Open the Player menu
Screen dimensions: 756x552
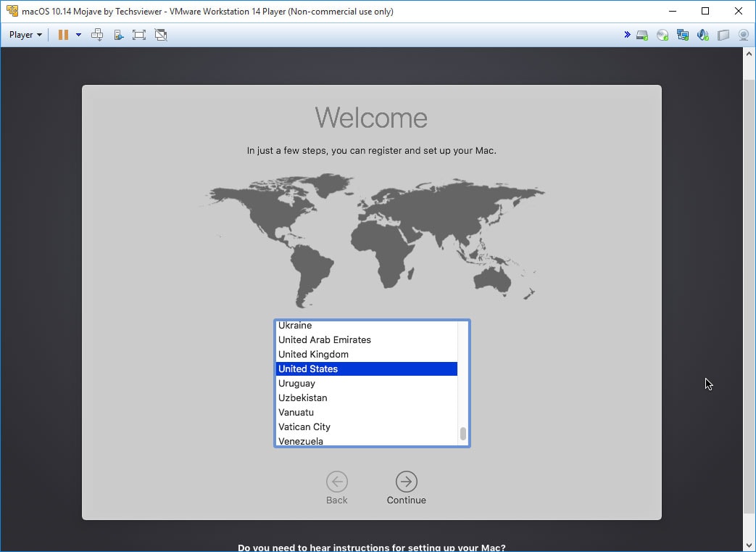(x=25, y=35)
